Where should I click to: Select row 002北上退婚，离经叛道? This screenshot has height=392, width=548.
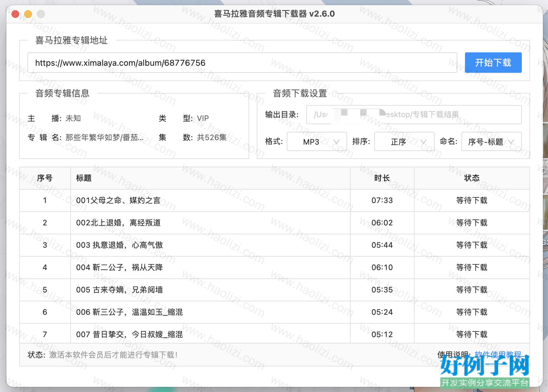click(275, 223)
